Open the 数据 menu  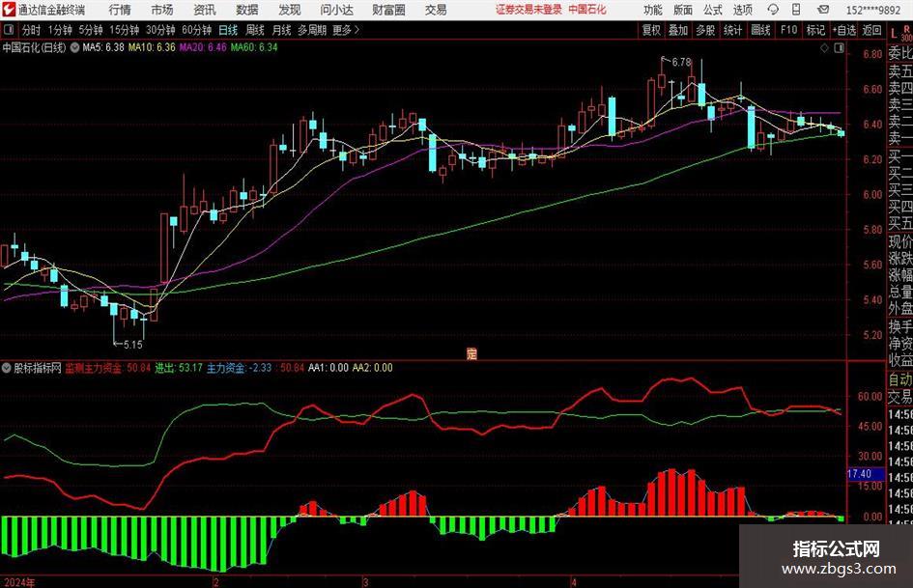click(x=247, y=10)
